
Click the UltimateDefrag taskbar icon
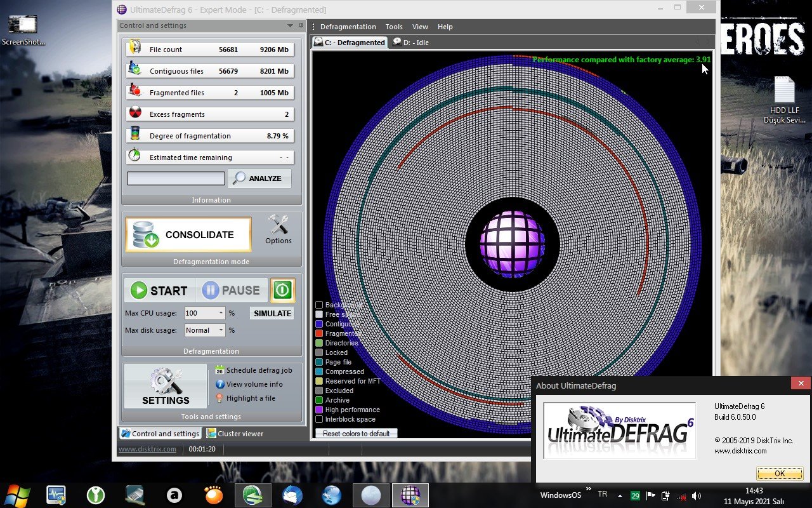[410, 495]
